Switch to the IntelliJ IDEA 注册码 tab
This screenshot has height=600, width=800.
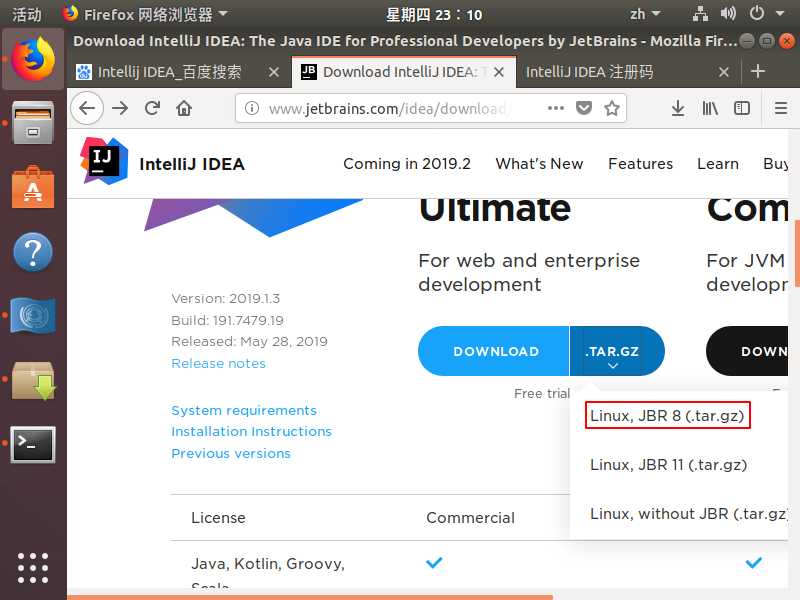589,72
